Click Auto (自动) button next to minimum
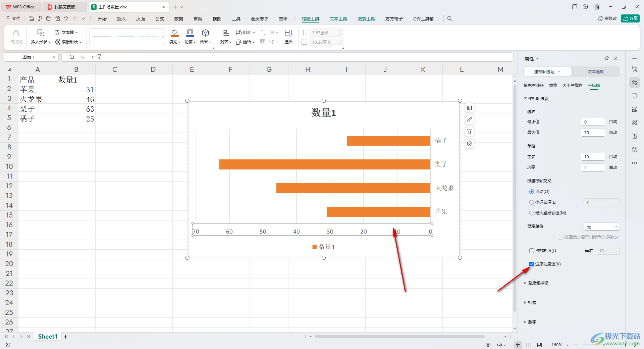This screenshot has width=644, height=349. point(613,122)
